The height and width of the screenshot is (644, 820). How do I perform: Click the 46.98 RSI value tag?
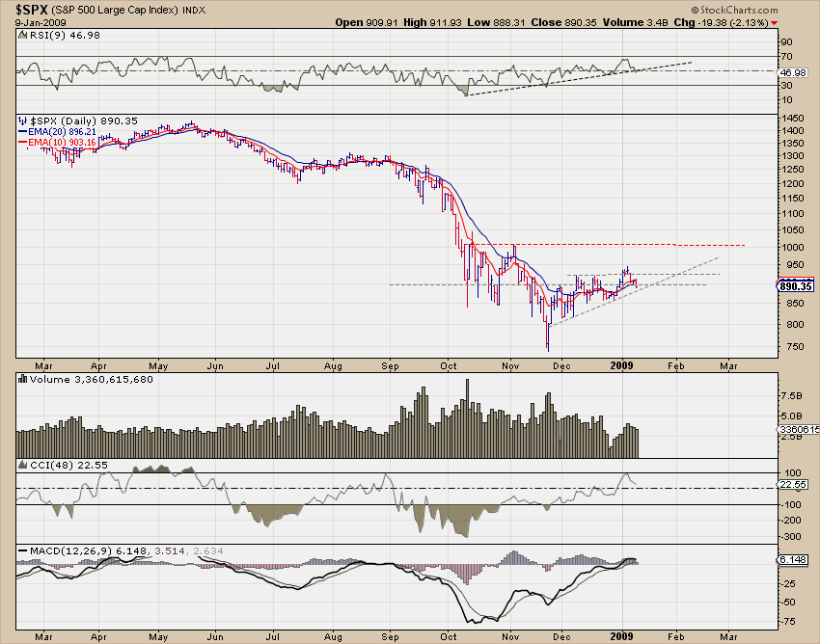point(793,72)
